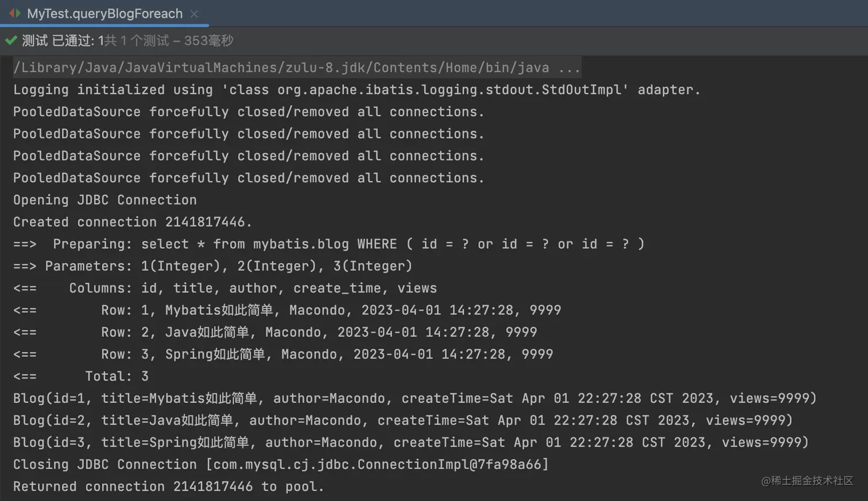Click the test run icon on the tab
Viewport: 868px width, 501px height.
pos(15,13)
